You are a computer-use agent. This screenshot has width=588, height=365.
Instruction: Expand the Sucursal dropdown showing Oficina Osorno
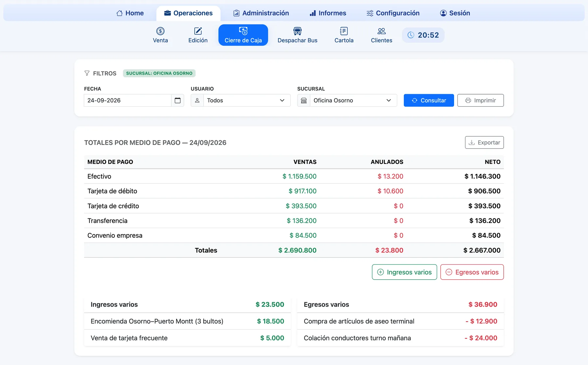(x=353, y=100)
